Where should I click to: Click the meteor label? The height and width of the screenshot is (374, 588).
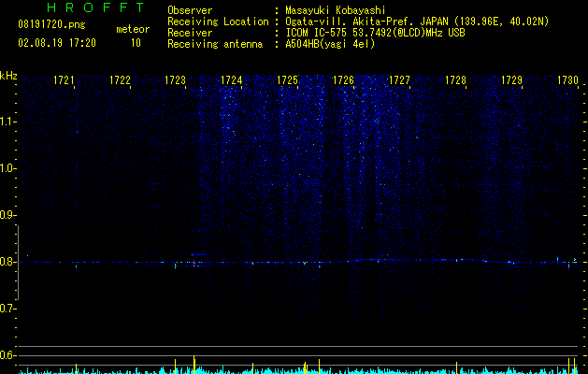click(x=133, y=29)
